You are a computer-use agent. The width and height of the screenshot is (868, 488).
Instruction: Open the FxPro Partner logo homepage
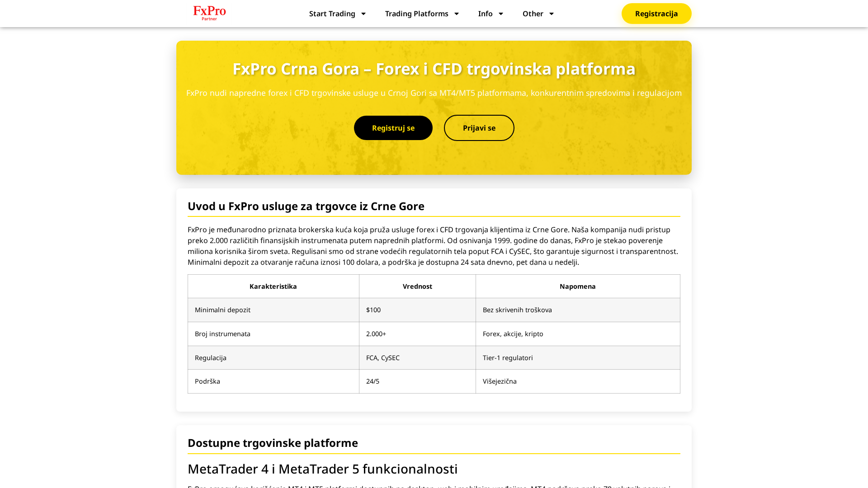click(x=210, y=13)
